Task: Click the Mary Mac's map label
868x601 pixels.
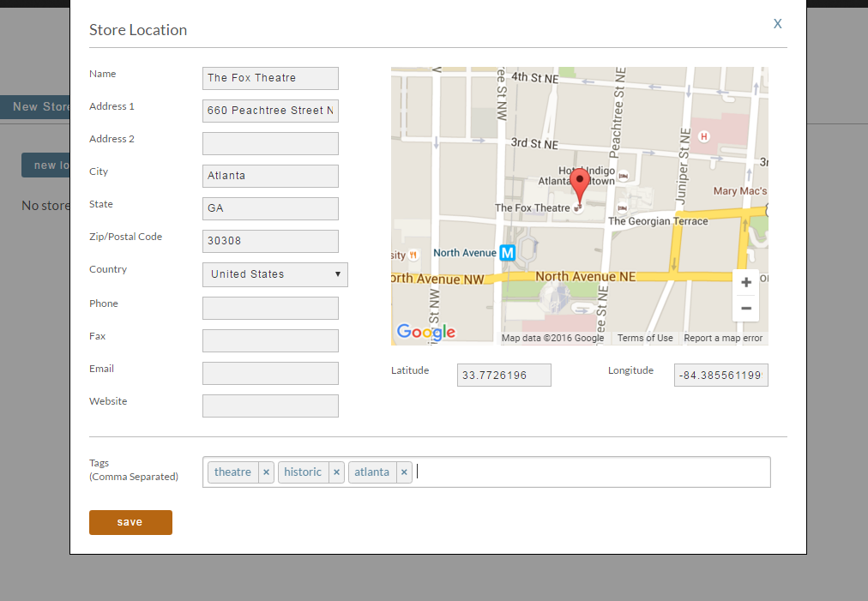Action: coord(740,191)
